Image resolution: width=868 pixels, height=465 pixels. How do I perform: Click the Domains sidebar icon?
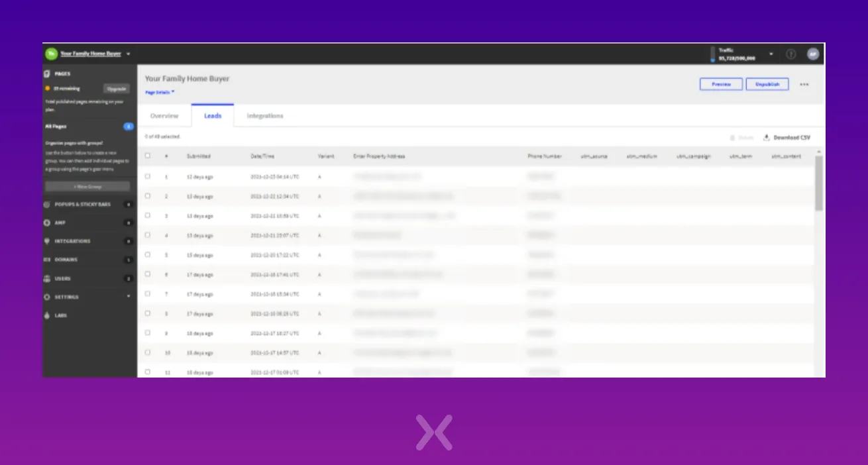click(x=47, y=260)
